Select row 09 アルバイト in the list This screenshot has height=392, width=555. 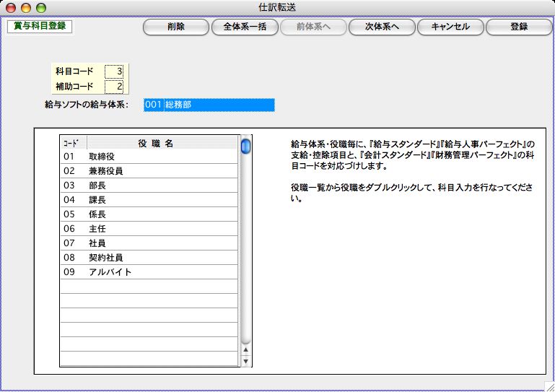149,272
